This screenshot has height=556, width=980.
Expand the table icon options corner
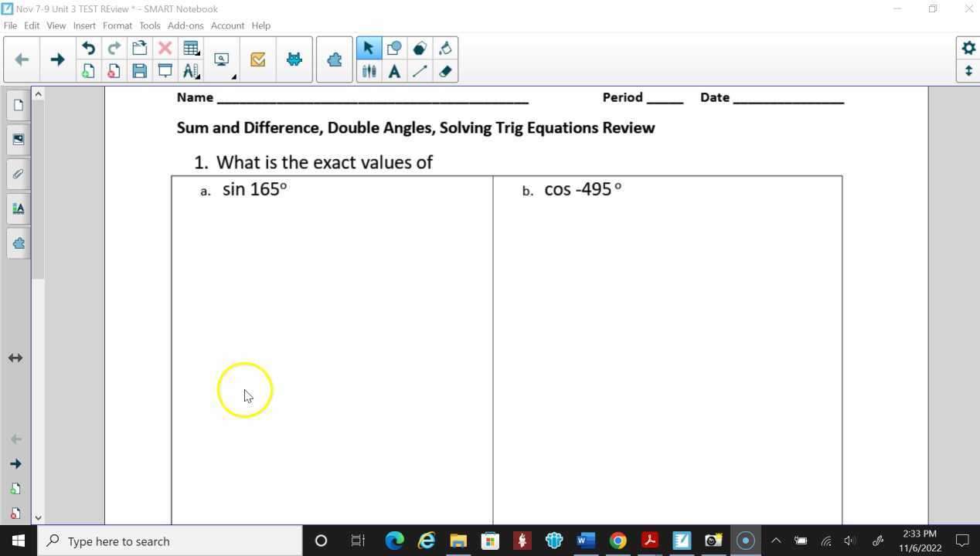(197, 53)
